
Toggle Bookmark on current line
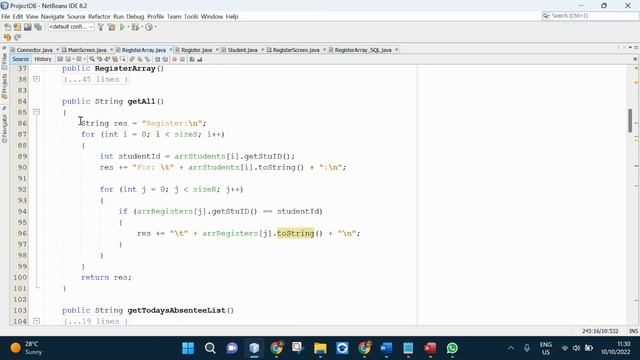tap(147, 59)
